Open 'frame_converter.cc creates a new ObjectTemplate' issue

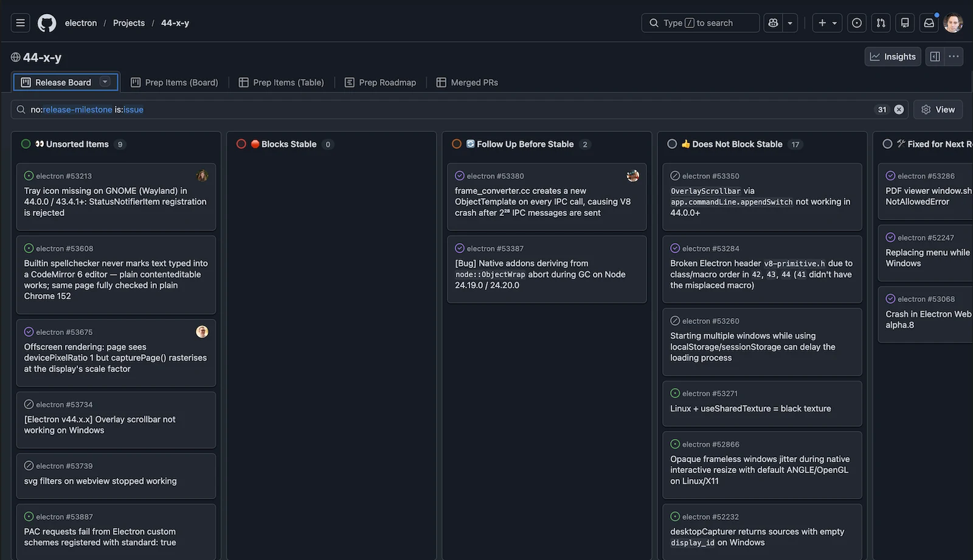(x=542, y=202)
